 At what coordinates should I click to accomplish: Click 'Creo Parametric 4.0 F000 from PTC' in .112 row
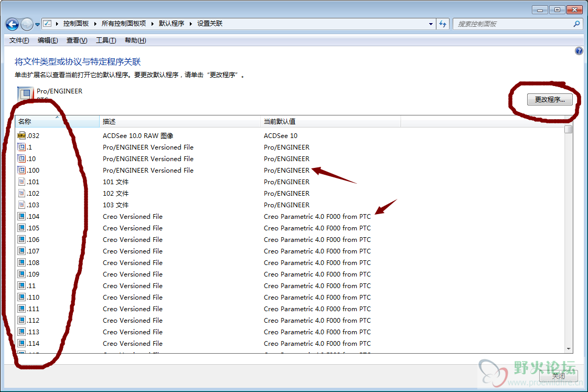tap(317, 320)
